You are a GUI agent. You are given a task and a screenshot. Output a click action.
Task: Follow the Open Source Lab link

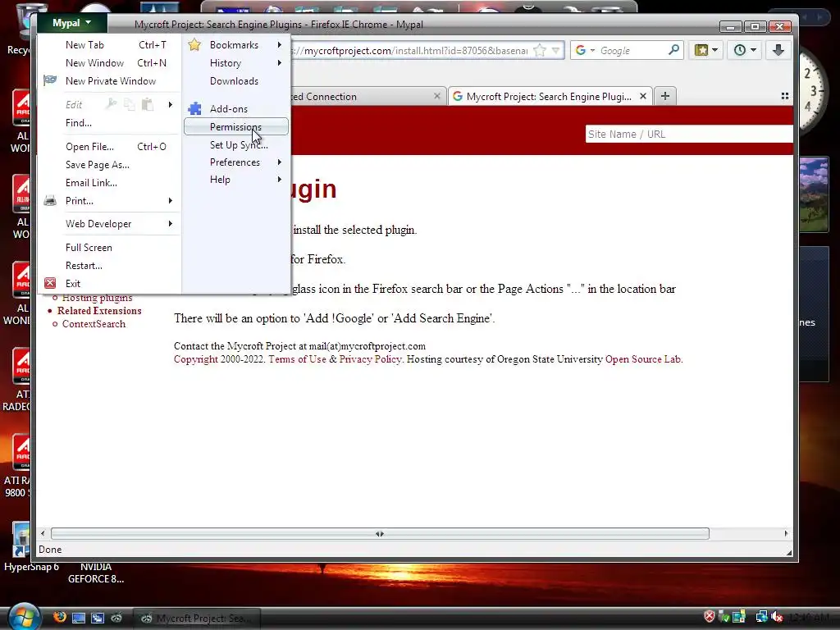pyautogui.click(x=643, y=359)
